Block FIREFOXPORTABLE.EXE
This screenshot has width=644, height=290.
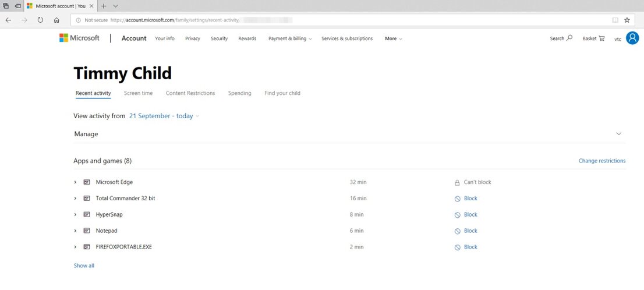(470, 247)
